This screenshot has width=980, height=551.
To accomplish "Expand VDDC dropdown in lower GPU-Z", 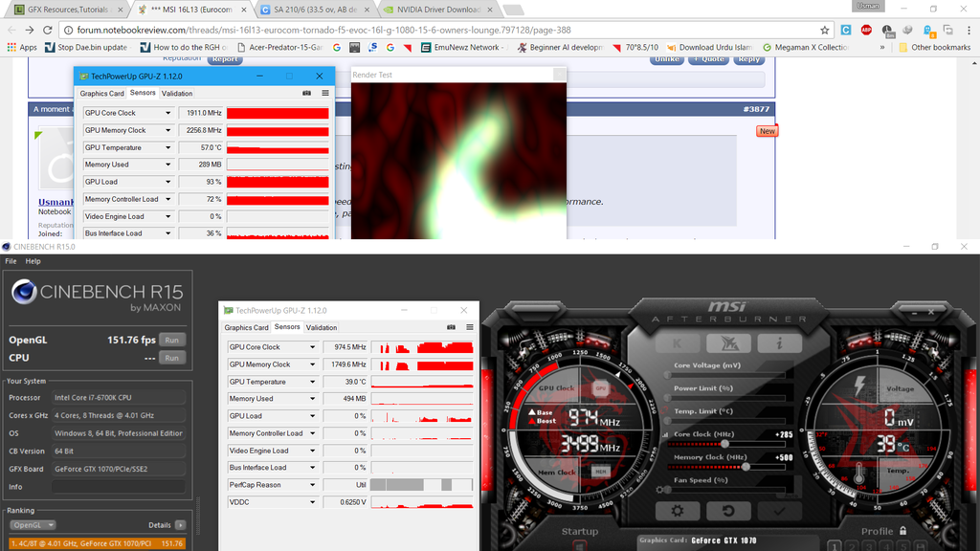I will [x=313, y=502].
